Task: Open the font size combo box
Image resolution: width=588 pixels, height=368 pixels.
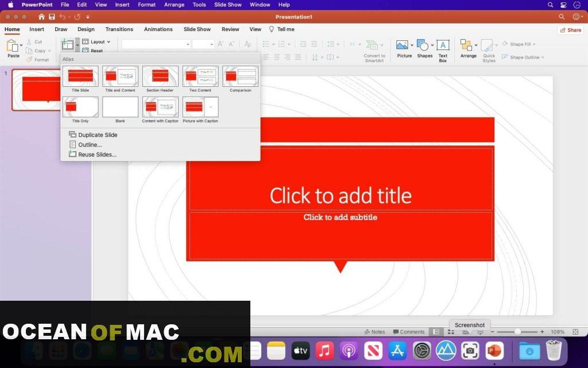Action: (x=203, y=44)
